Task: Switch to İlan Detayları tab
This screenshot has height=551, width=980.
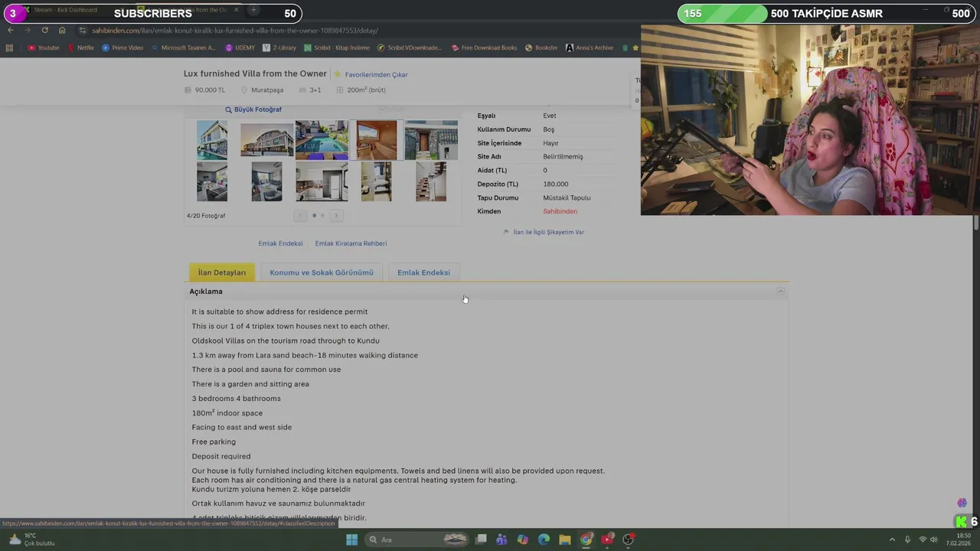Action: click(222, 272)
